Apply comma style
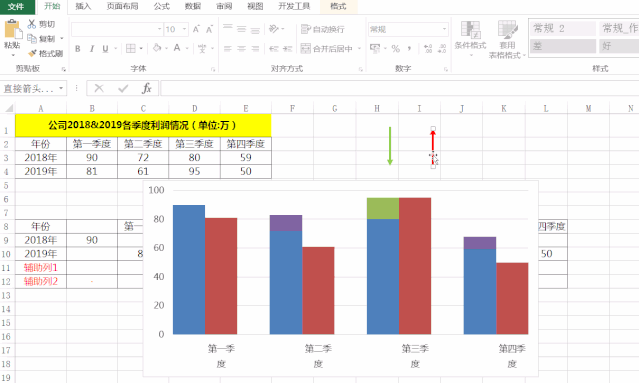Image resolution: width=639 pixels, height=383 pixels. (410, 49)
